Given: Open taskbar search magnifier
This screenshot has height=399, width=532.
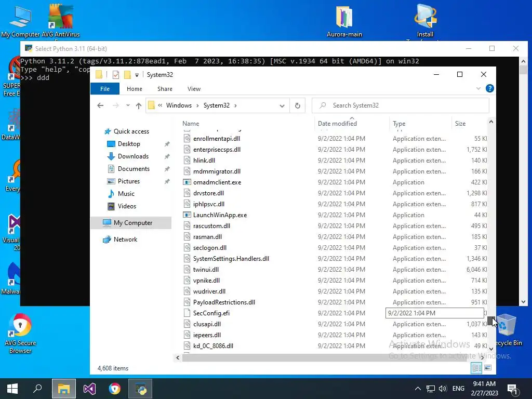Looking at the screenshot, I should tap(37, 389).
